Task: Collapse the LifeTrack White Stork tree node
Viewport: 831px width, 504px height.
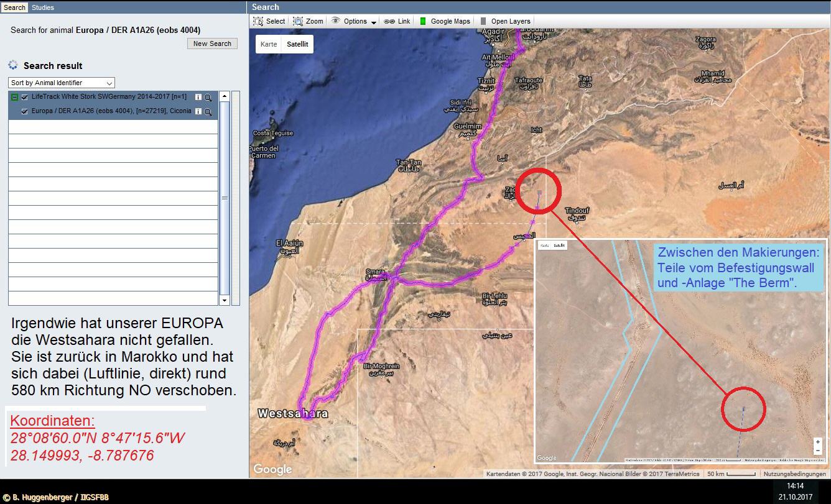Action: click(x=15, y=98)
